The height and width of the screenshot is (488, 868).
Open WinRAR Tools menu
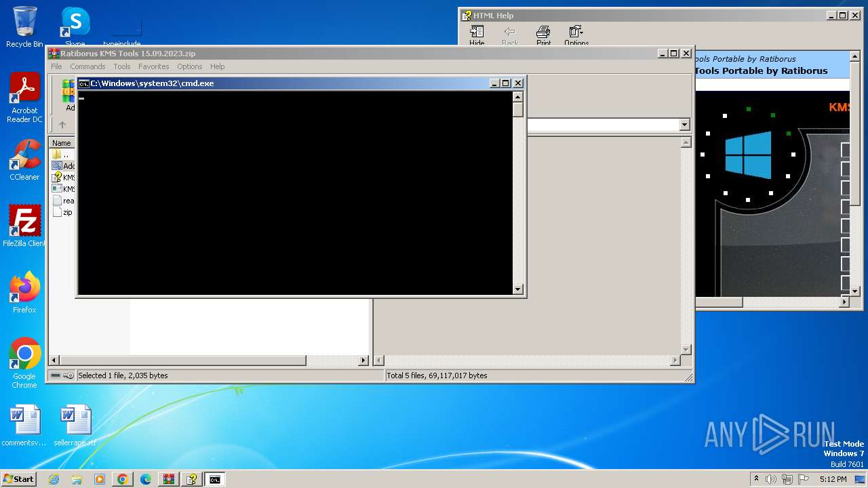[x=122, y=66]
